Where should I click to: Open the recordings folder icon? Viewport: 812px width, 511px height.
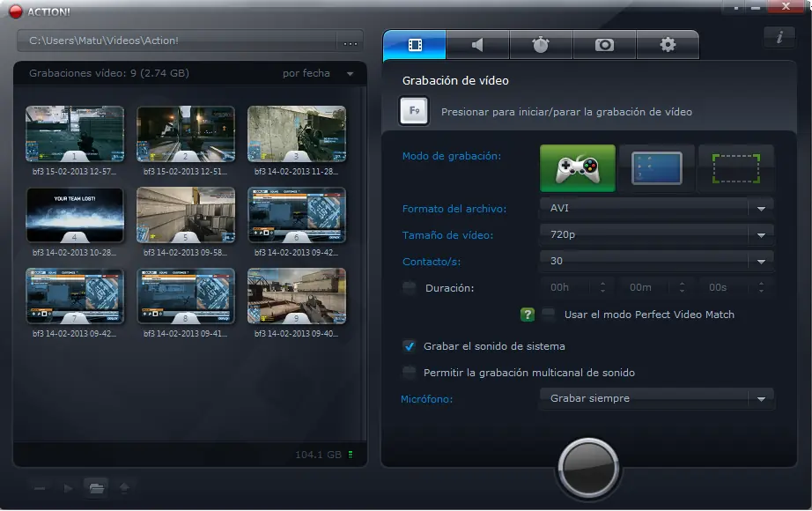click(96, 488)
